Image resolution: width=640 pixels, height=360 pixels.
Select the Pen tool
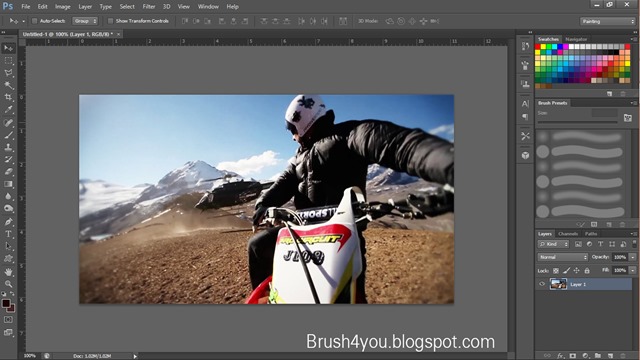(x=8, y=222)
